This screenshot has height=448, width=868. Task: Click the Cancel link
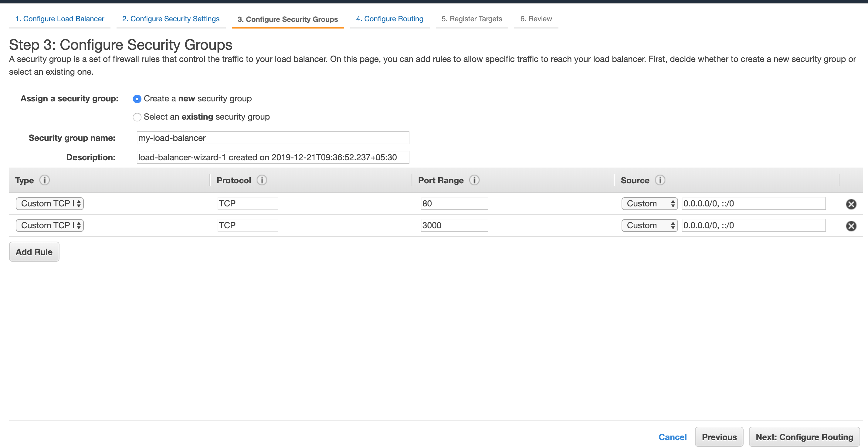[x=672, y=437]
